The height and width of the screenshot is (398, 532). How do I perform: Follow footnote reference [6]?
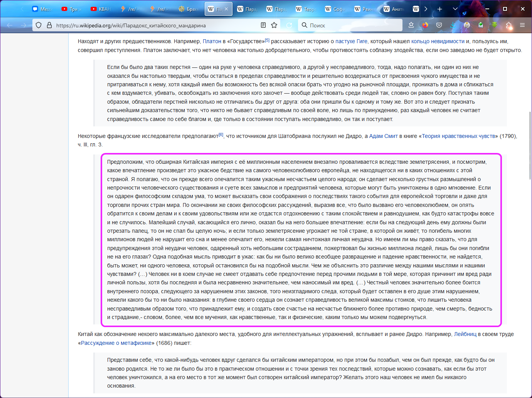[x=221, y=135]
